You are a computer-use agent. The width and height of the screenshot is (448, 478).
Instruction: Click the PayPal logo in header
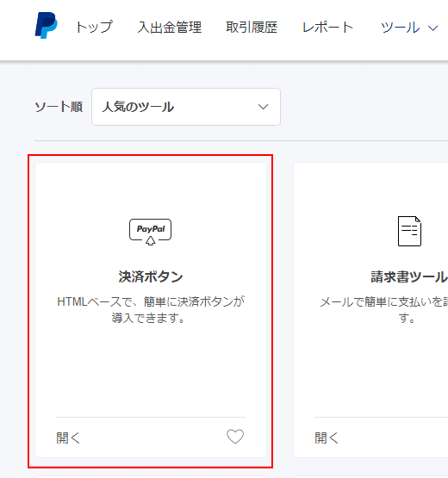[46, 25]
